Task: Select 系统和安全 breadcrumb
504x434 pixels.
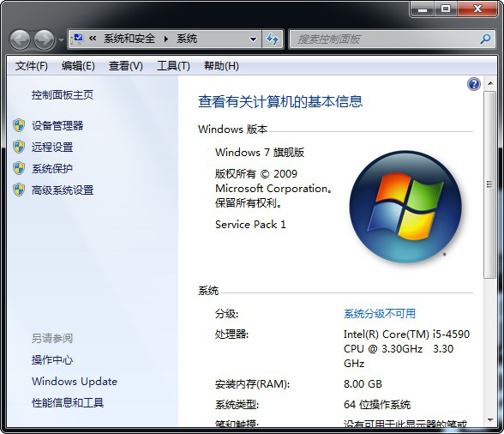Action: click(x=129, y=39)
